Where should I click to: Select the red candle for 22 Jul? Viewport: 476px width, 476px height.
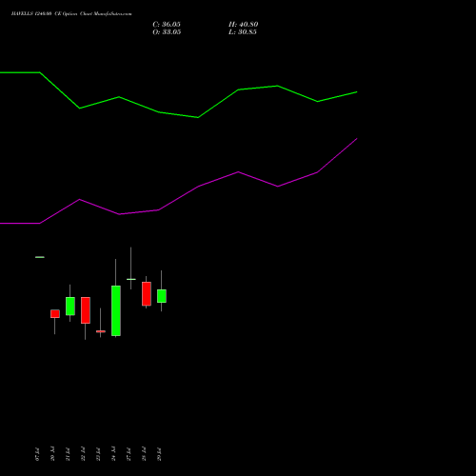[x=86, y=310]
